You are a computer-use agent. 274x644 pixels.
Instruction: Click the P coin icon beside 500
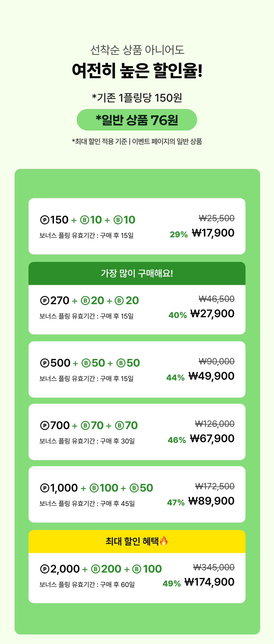[45, 363]
